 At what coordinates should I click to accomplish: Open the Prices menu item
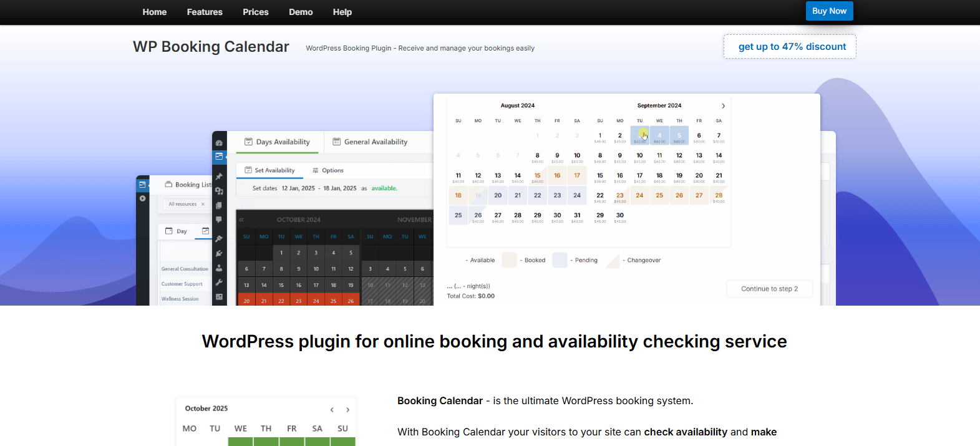click(x=256, y=12)
